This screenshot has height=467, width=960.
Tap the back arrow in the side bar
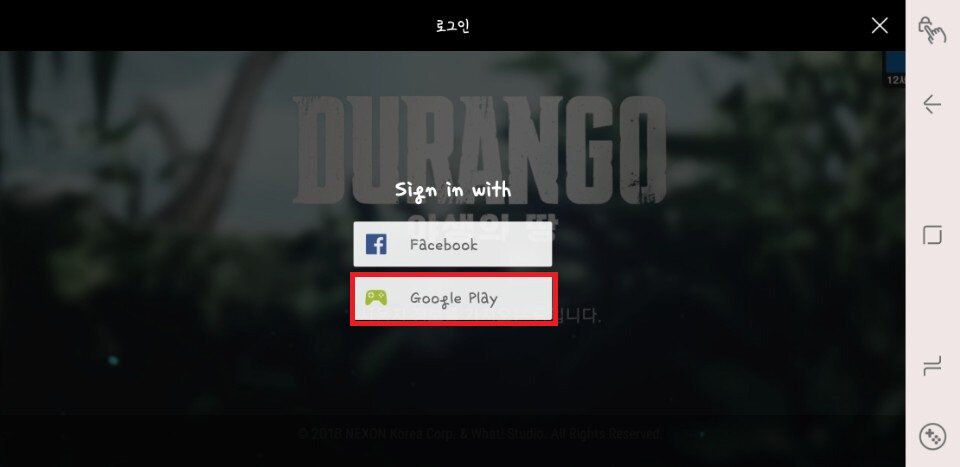932,105
